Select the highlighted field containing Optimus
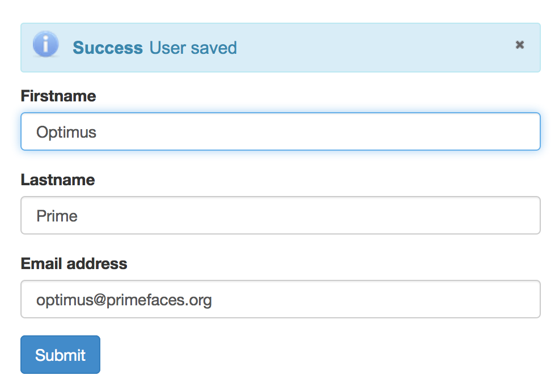Screen dimensions: 559x392 (281, 131)
